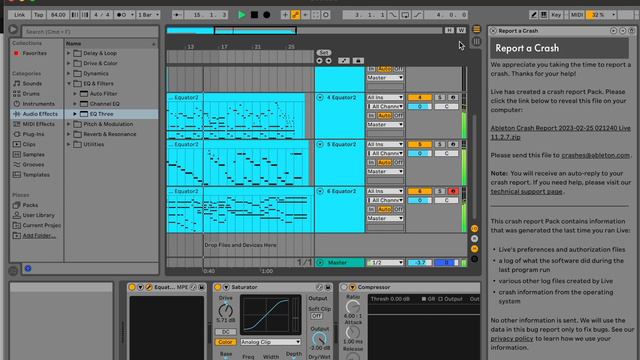The height and width of the screenshot is (360, 640).
Task: Fold track 4 Equator2
Action: 320,98
